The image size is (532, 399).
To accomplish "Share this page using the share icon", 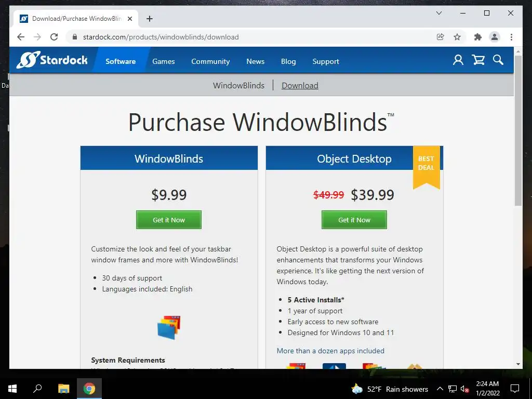I will [x=441, y=37].
